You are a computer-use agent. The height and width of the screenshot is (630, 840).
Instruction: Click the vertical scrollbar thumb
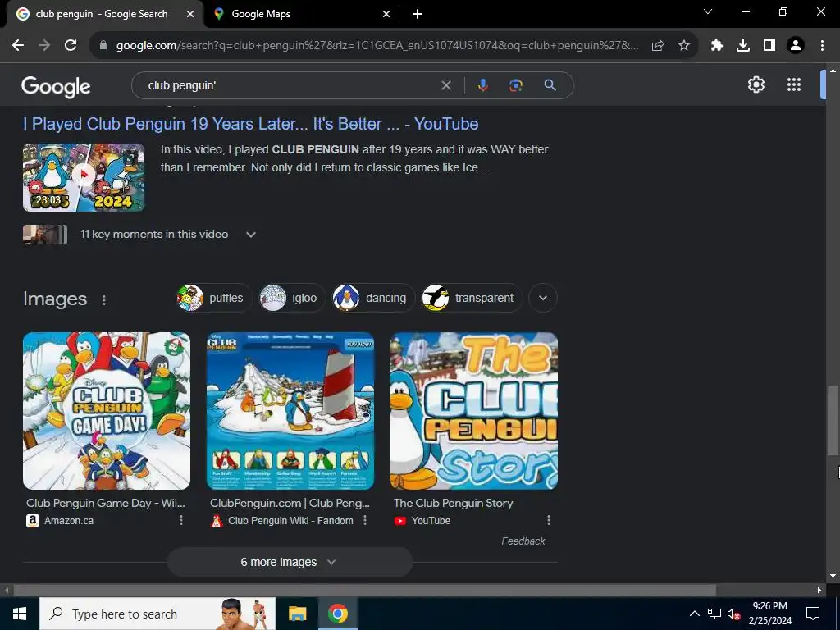click(x=833, y=420)
